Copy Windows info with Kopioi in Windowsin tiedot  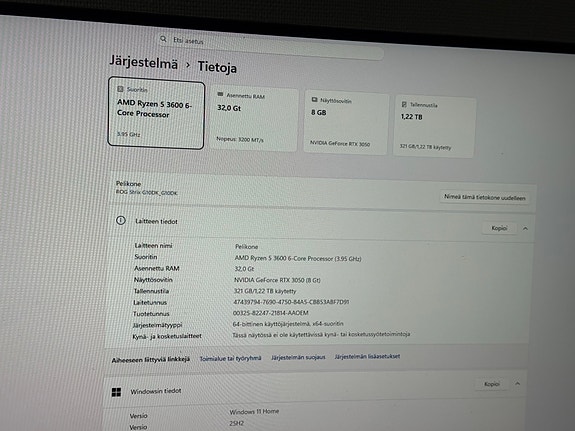coord(491,384)
